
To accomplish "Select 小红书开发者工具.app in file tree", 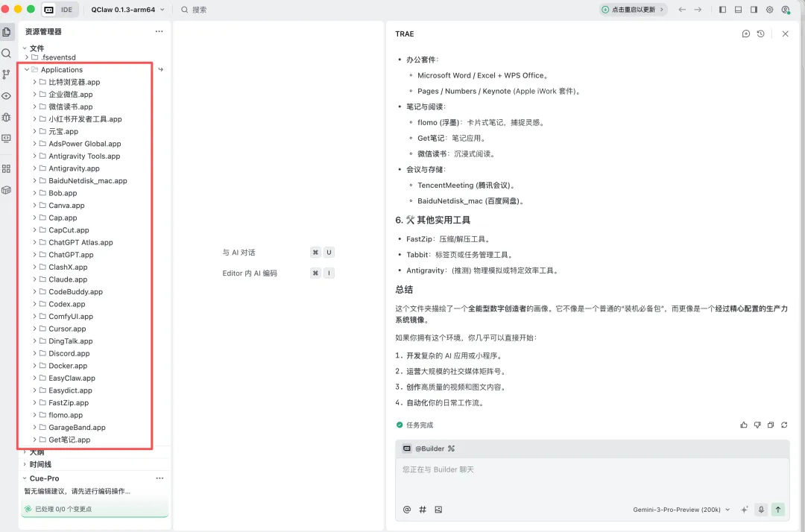I will [x=85, y=119].
